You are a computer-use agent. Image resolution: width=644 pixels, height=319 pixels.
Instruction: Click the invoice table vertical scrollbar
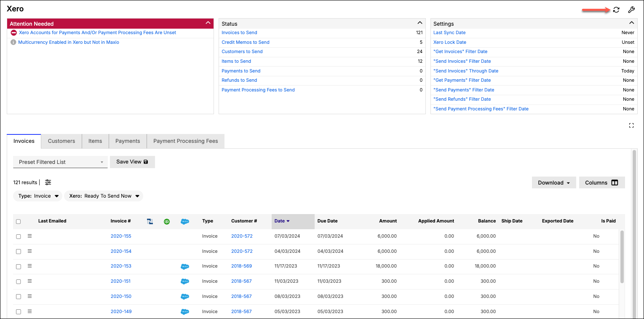point(622,257)
